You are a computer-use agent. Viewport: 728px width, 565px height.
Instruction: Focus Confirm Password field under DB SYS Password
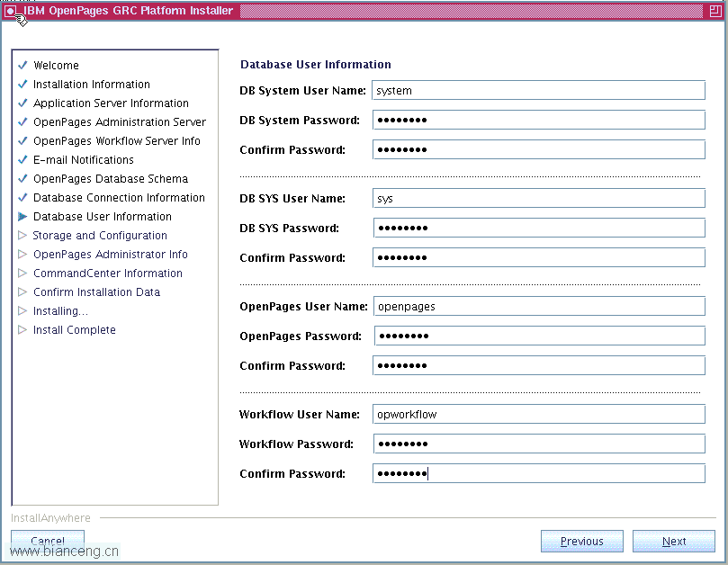(538, 257)
